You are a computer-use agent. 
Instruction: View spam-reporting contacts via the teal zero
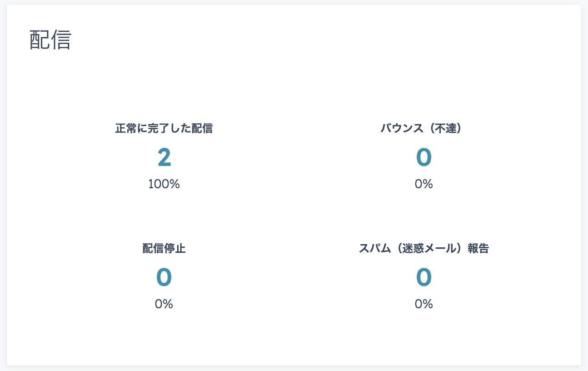pos(424,277)
